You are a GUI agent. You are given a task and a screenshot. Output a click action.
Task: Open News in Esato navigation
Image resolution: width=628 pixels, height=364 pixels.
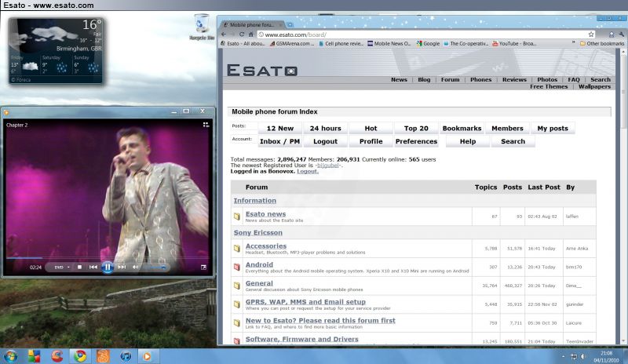(399, 80)
